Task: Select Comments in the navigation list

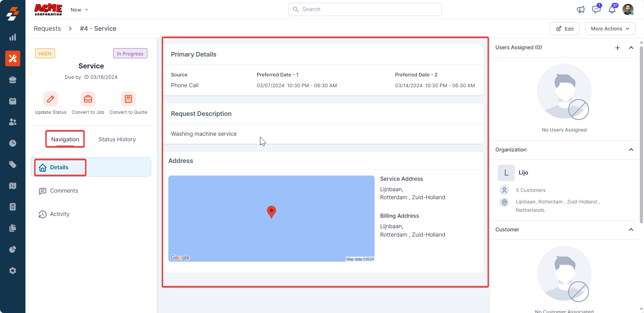Action: point(64,191)
